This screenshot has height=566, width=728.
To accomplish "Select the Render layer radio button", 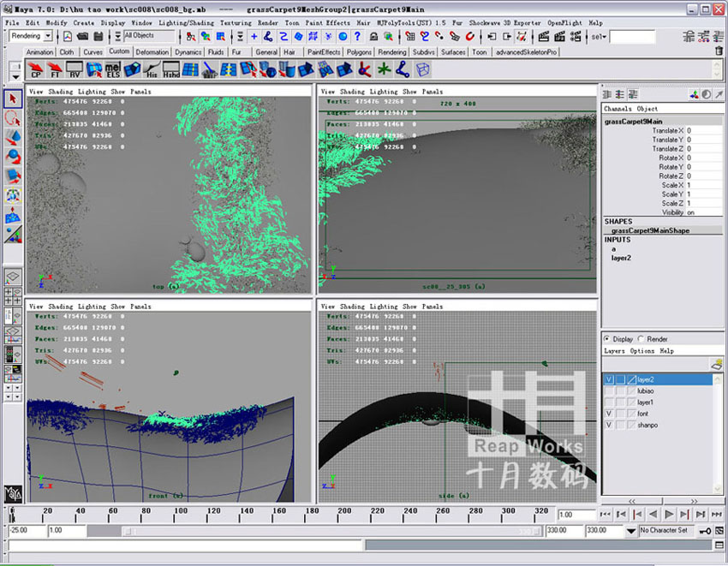I will [x=641, y=339].
